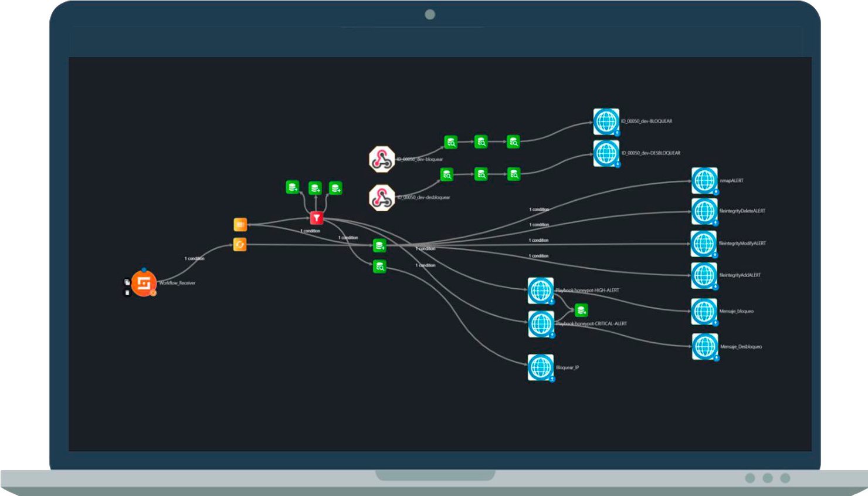Click blue connector dot atop Workflow_Receiver
This screenshot has width=868, height=496.
[144, 270]
